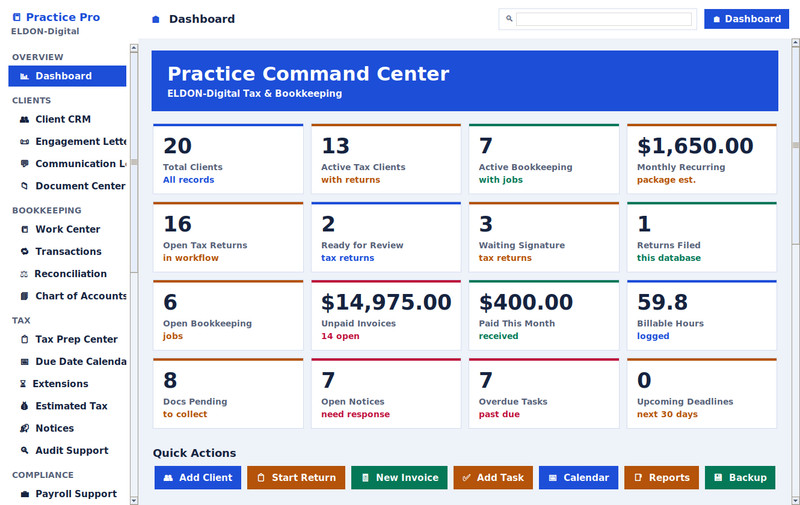Click the Transactions icon
Image resolution: width=800 pixels, height=505 pixels.
point(24,251)
